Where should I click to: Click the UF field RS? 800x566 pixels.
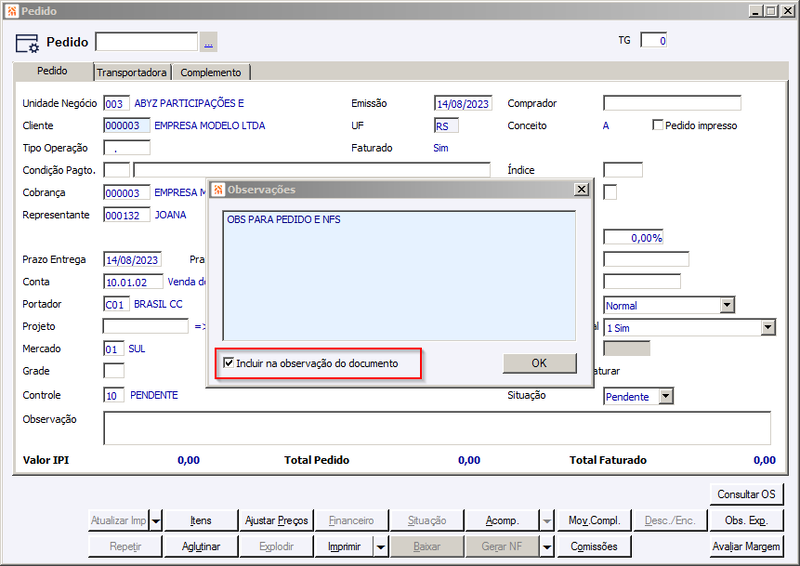coord(446,126)
